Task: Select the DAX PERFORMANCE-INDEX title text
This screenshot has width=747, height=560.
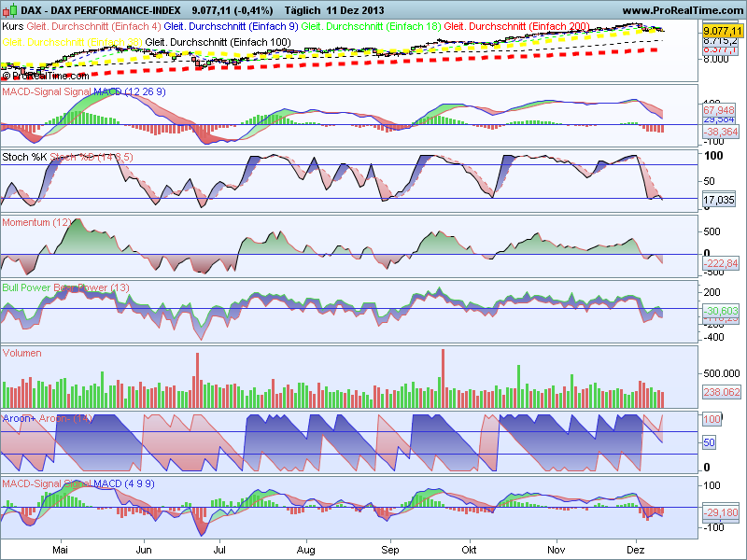Action: (101, 10)
